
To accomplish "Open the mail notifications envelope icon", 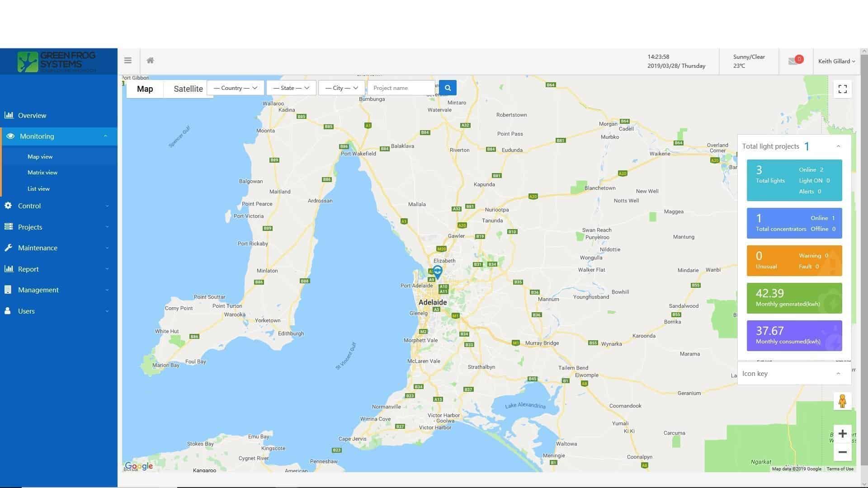I will [x=793, y=61].
